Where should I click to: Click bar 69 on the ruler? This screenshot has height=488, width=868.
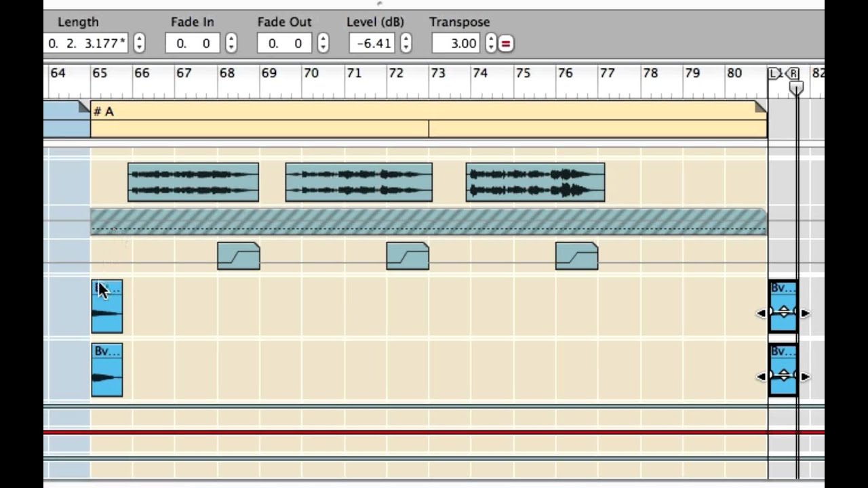coord(269,73)
